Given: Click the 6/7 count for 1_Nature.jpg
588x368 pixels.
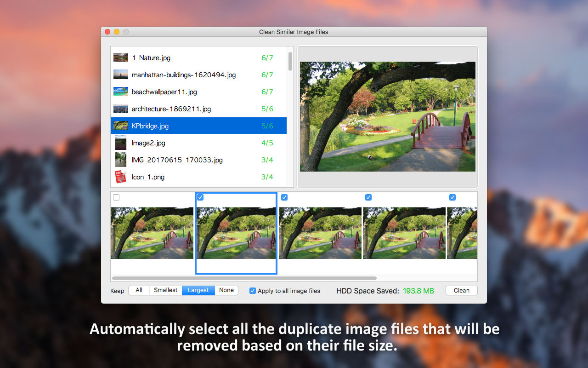Looking at the screenshot, I should [x=267, y=58].
